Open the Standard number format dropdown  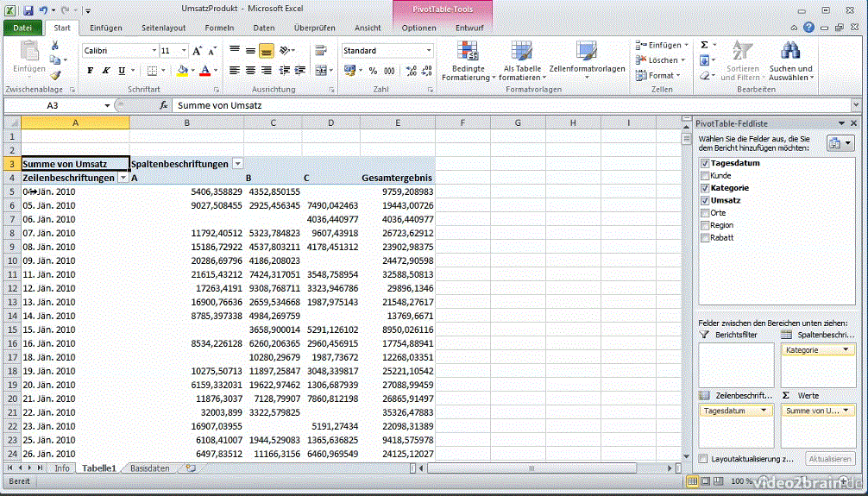coord(429,51)
